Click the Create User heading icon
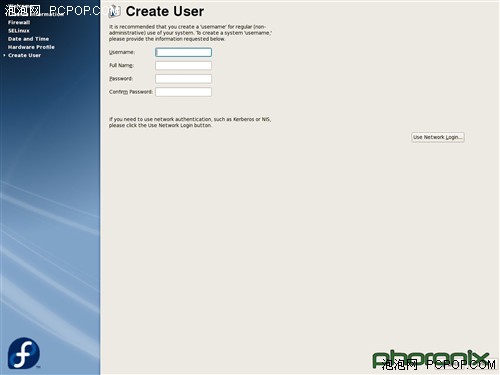The image size is (500, 375). 114,12
